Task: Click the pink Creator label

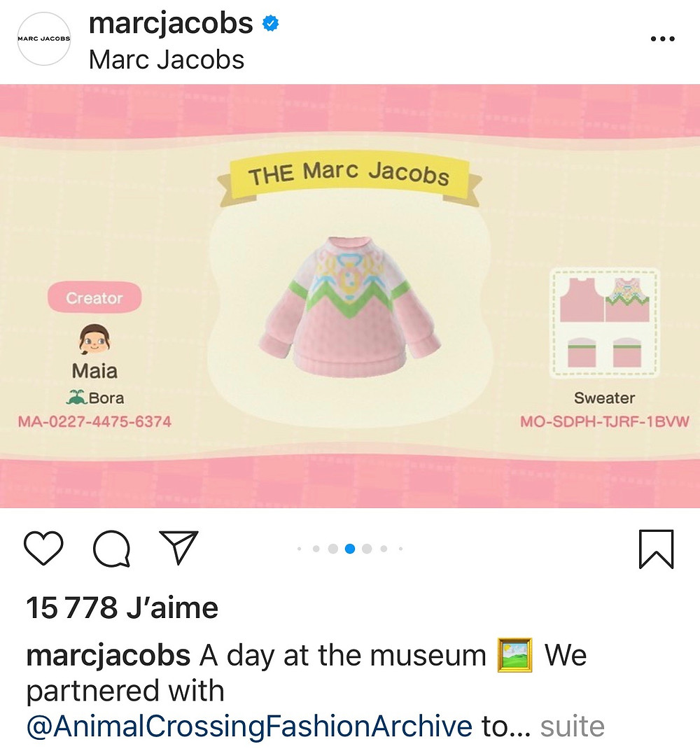Action: coord(94,298)
